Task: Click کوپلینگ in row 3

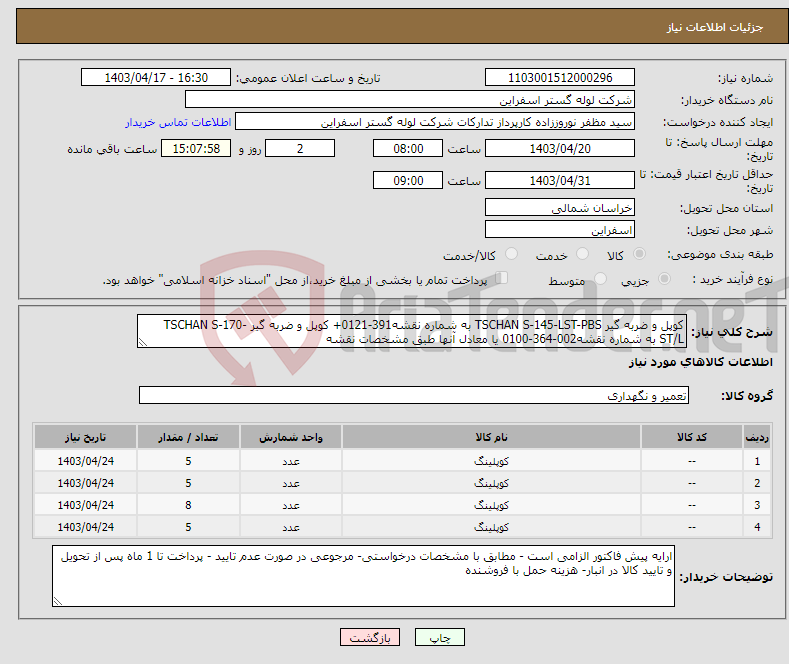Action: click(x=491, y=505)
